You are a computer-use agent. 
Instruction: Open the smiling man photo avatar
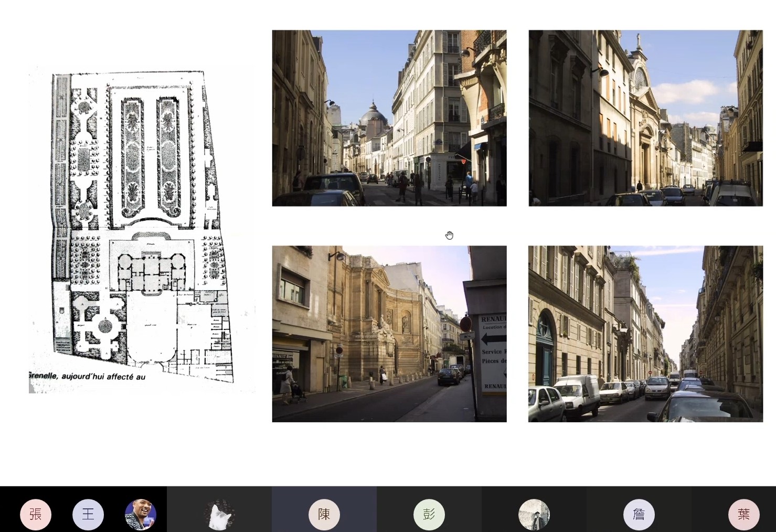141,514
